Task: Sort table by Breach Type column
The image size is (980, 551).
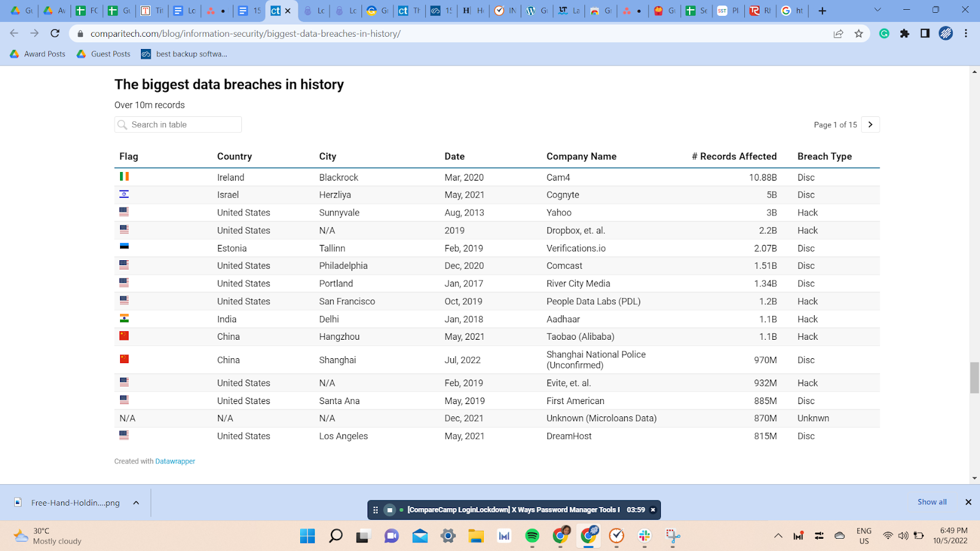Action: pyautogui.click(x=824, y=156)
